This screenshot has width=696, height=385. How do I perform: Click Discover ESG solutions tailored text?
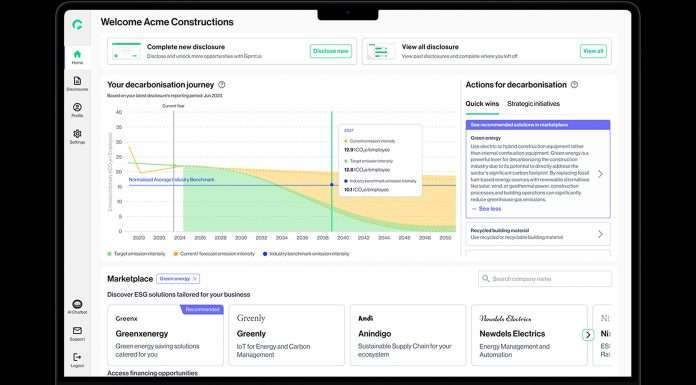point(178,294)
